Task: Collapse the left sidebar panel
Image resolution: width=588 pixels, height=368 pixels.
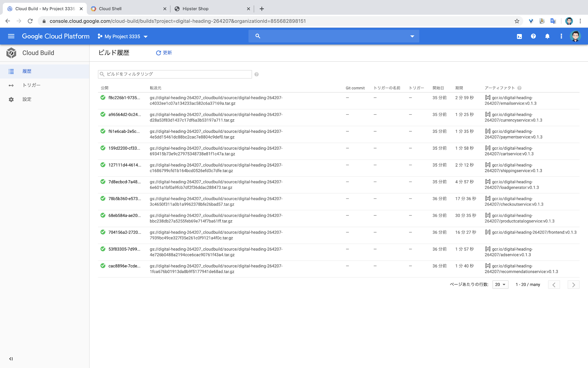Action: (11, 359)
